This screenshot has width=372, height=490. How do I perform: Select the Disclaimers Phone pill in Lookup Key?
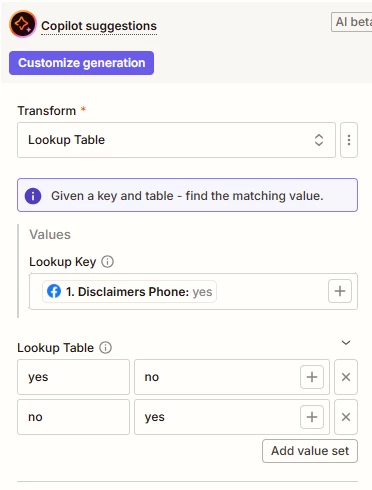tap(129, 292)
